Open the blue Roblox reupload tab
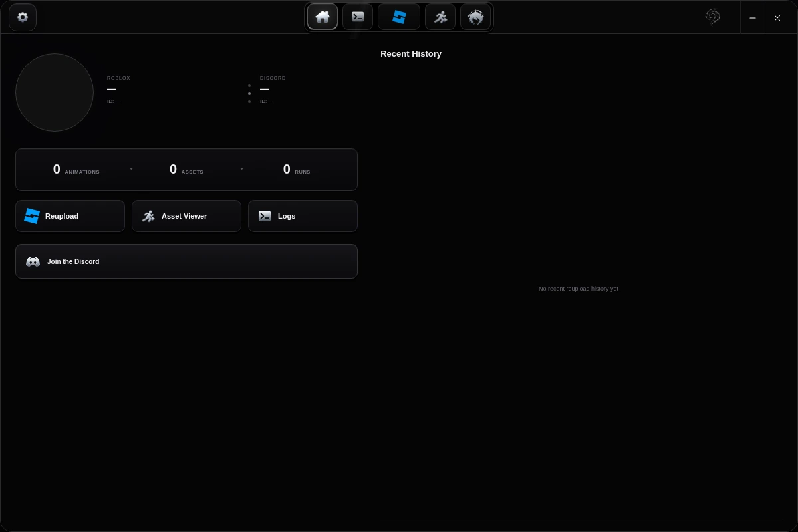The height and width of the screenshot is (532, 798). (x=399, y=17)
